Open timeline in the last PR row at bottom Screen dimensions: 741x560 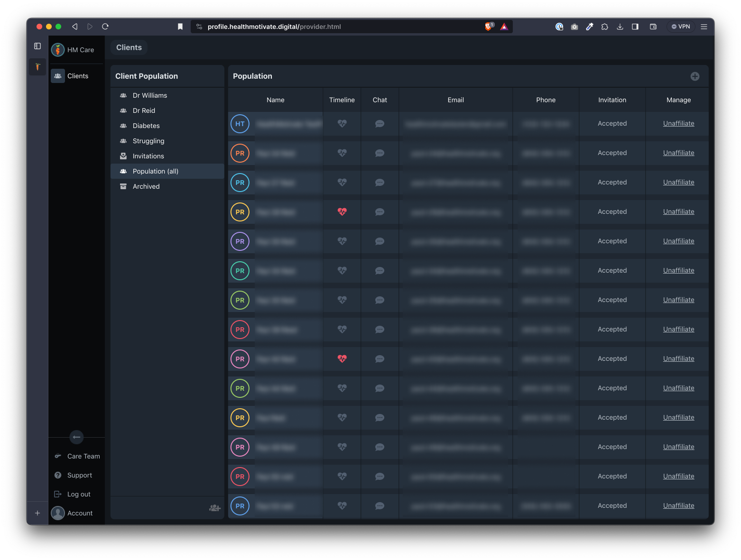coord(342,506)
